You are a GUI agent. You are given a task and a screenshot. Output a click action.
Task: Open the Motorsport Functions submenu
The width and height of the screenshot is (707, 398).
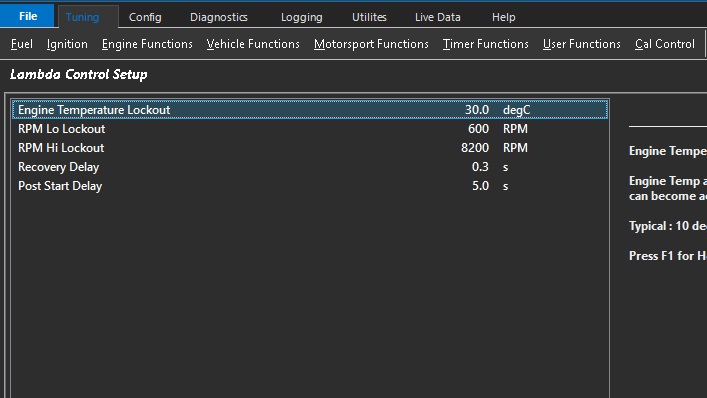coord(371,44)
